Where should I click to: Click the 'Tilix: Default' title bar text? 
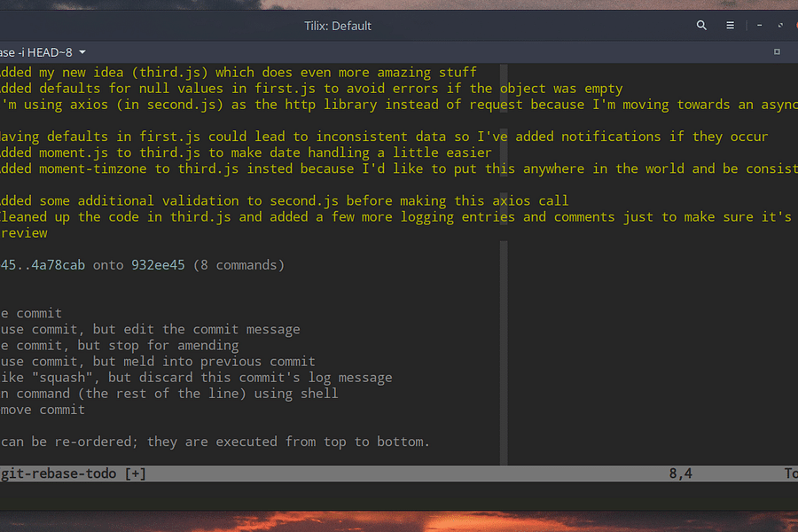pos(337,26)
